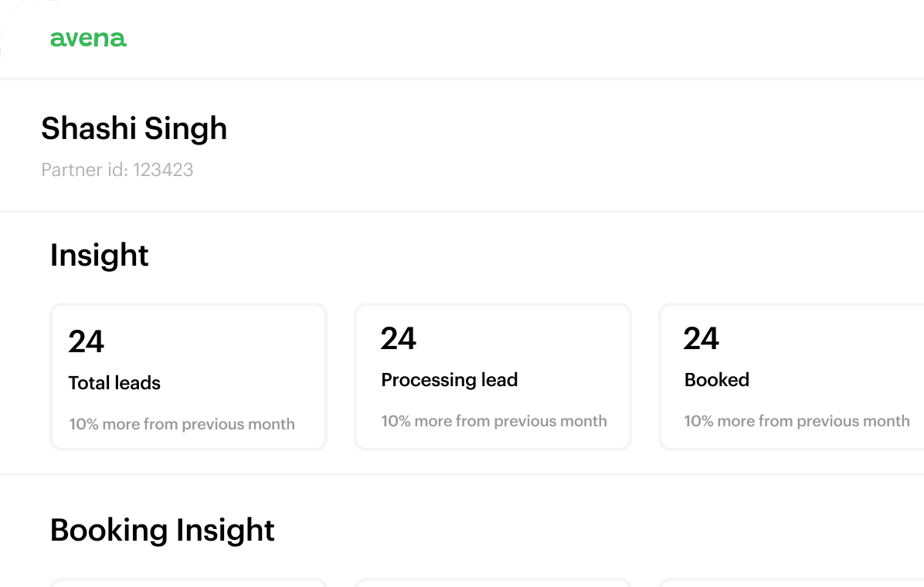The height and width of the screenshot is (587, 924).
Task: Click the Booking Insight section heading
Action: point(162,530)
